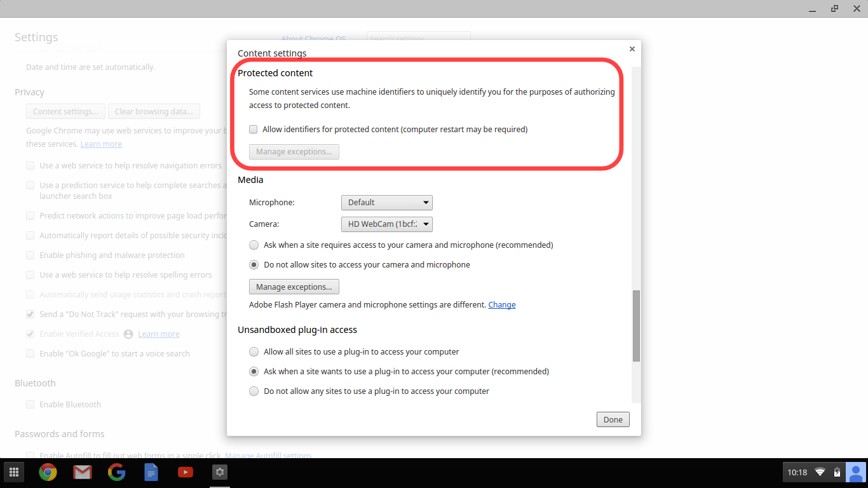Open YouTube from the shelf
The height and width of the screenshot is (488, 868).
[x=185, y=472]
